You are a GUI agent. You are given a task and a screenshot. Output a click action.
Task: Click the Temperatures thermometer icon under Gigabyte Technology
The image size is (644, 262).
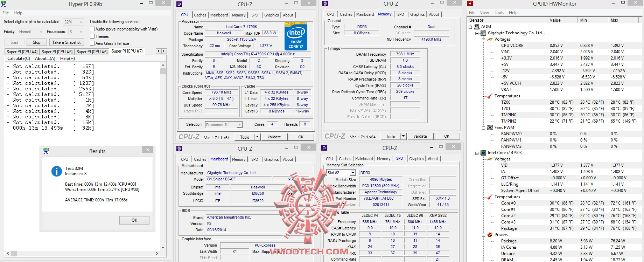tap(490, 96)
